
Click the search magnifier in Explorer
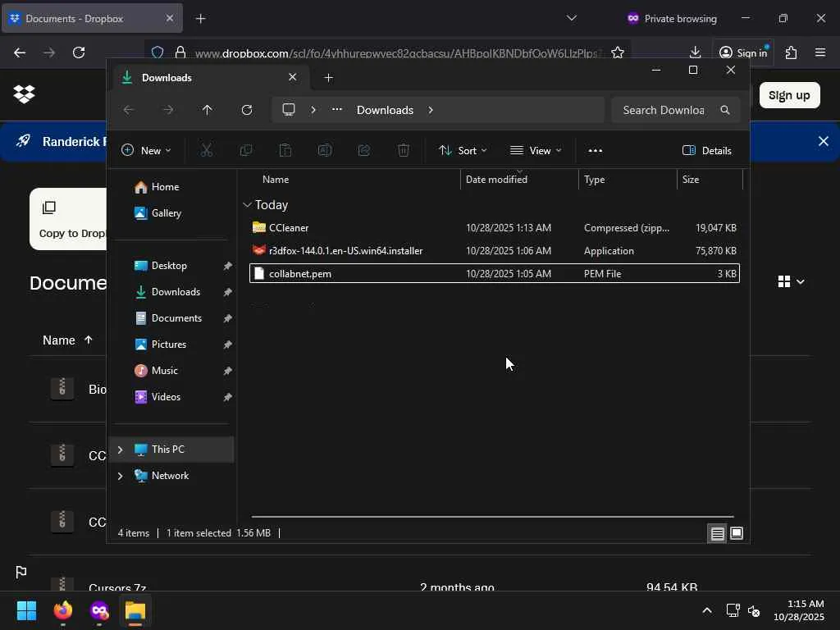pyautogui.click(x=725, y=110)
